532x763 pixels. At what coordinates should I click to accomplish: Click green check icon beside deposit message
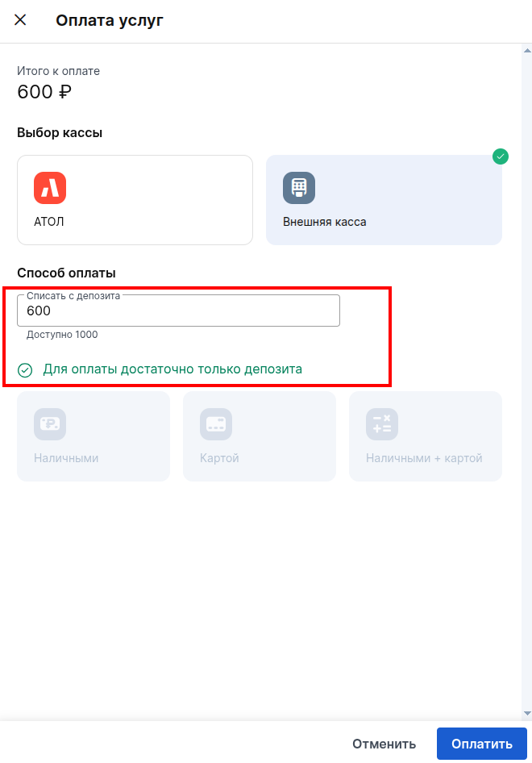tap(25, 370)
